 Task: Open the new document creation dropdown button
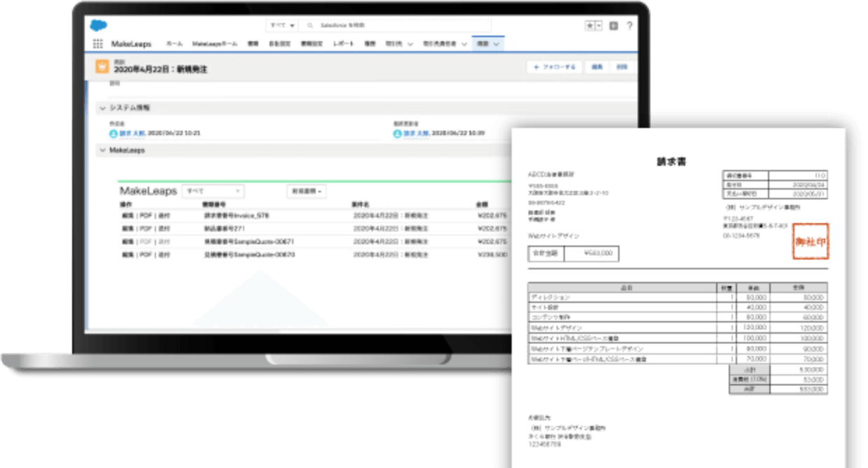[307, 191]
